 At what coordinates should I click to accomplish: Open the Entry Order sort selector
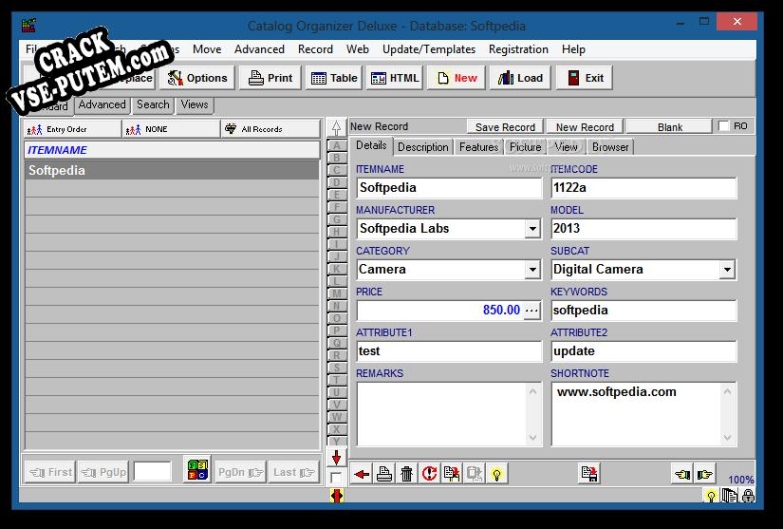coord(73,129)
